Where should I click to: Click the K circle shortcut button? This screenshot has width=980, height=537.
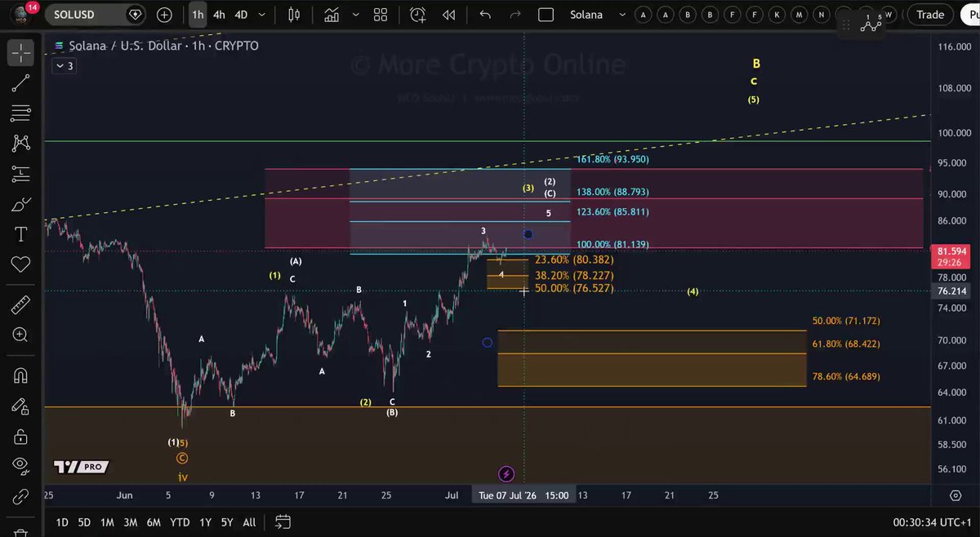click(x=777, y=15)
